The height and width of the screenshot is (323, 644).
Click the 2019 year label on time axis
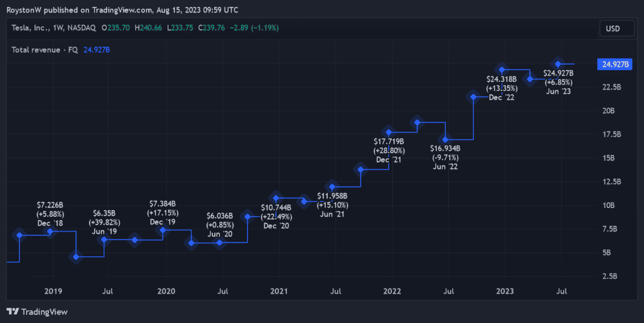53,291
